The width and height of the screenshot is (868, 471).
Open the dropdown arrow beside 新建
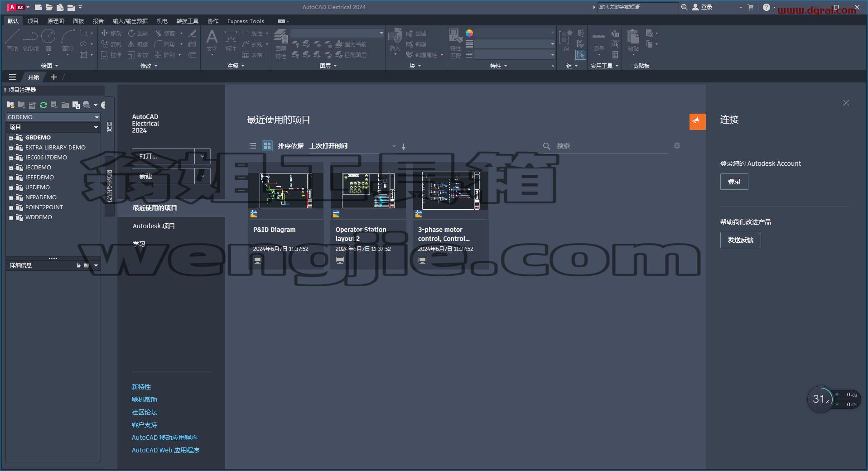point(203,176)
